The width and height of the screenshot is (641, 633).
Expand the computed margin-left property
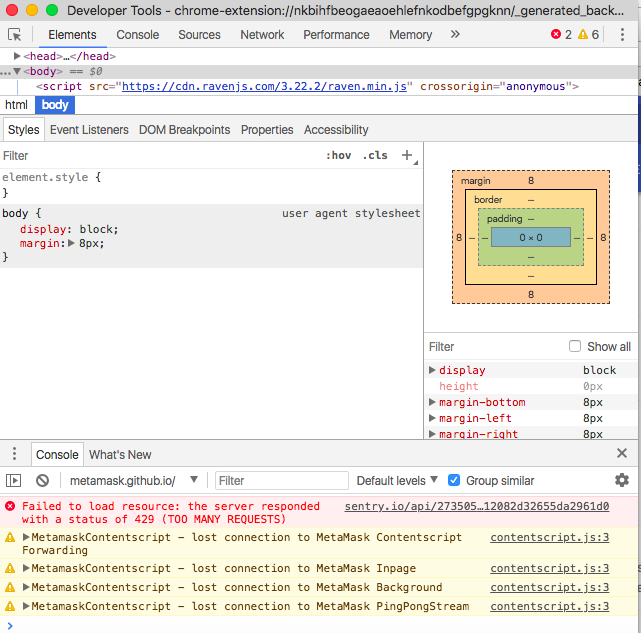click(x=432, y=418)
